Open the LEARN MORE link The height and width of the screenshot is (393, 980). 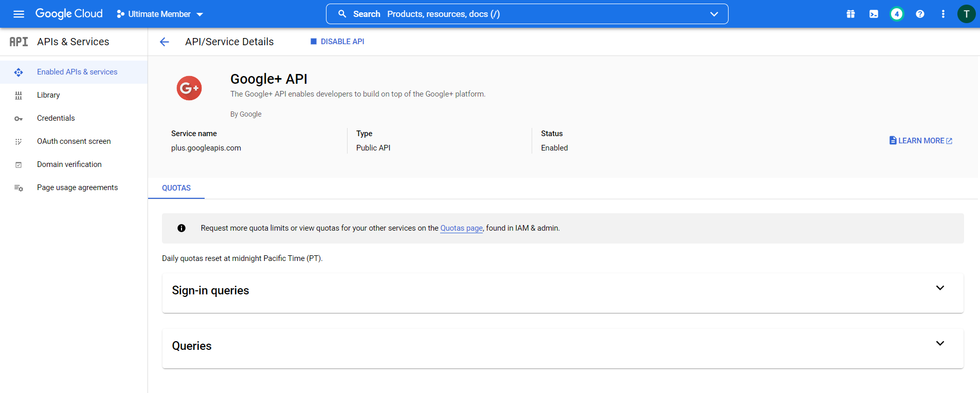(921, 141)
